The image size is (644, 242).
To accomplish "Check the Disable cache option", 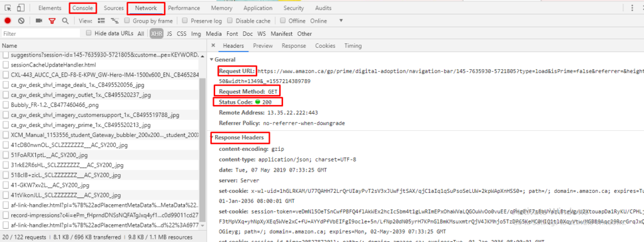I will click(x=230, y=21).
